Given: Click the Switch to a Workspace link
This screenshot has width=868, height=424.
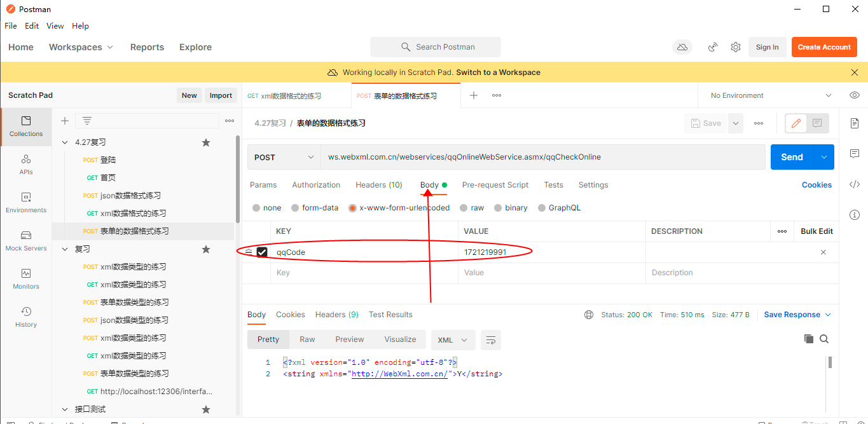Looking at the screenshot, I should tap(498, 72).
